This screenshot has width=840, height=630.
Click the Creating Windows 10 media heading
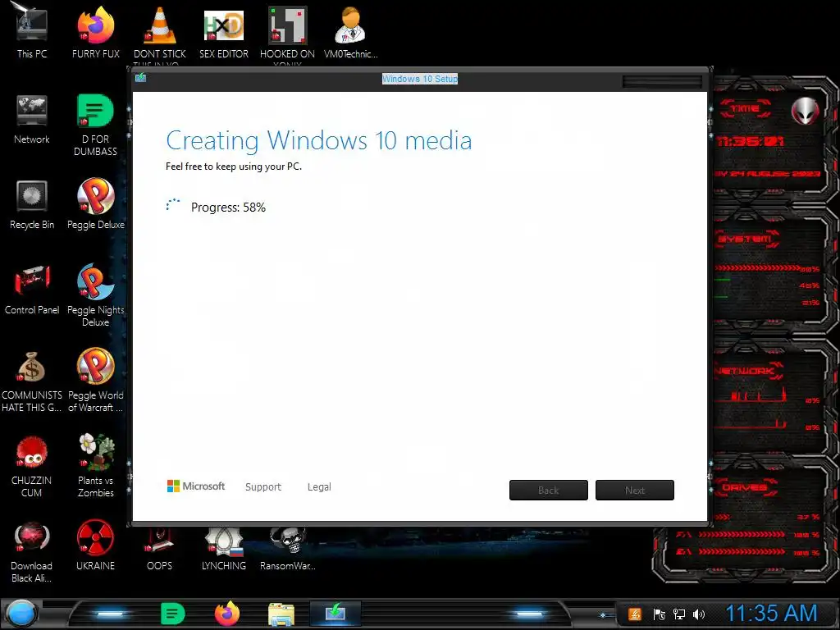tap(319, 141)
